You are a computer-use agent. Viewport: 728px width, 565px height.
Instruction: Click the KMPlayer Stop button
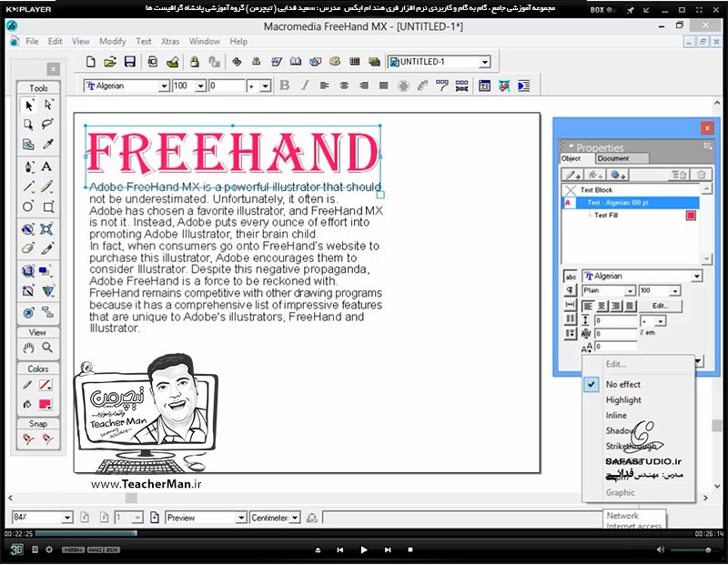[x=410, y=550]
